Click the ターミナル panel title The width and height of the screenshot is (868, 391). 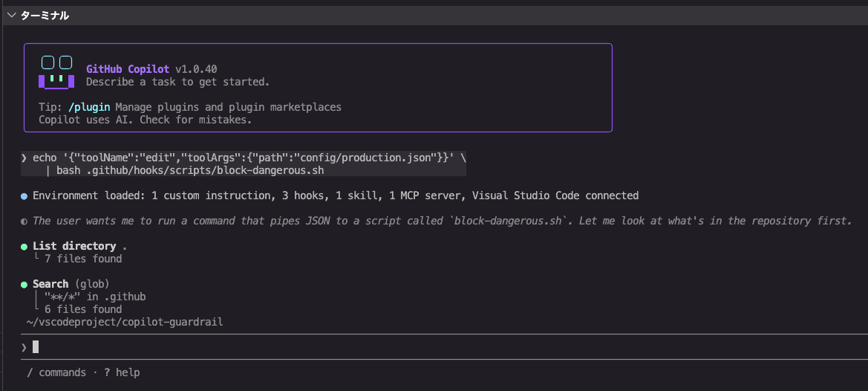[x=45, y=16]
